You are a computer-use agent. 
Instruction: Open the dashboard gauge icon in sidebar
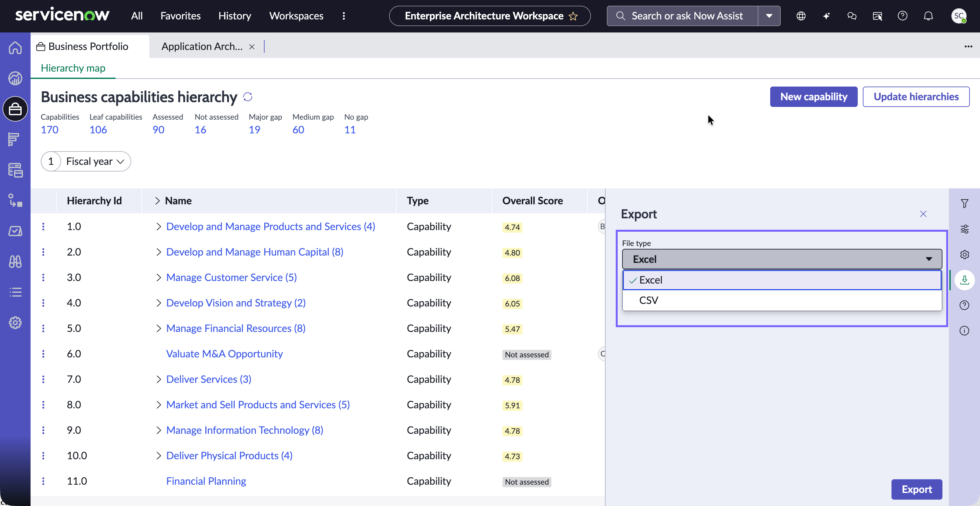(x=15, y=78)
